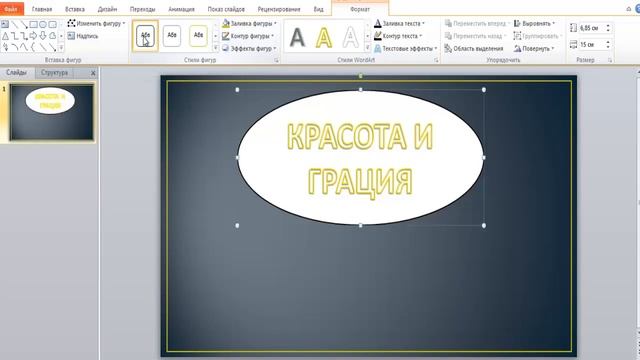The image size is (640, 360).
Task: Select the down arrow shape
Action: pos(43,36)
